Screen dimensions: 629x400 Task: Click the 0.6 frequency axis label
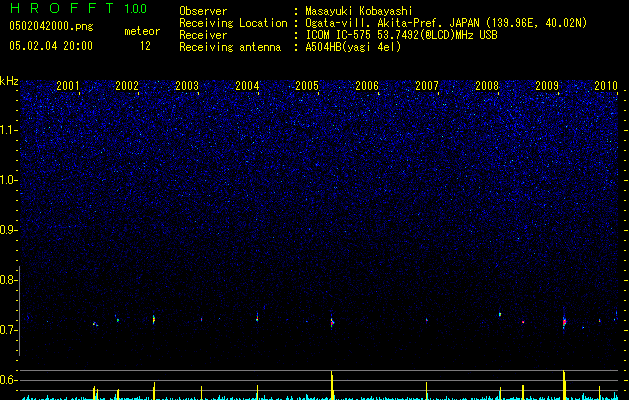(x=8, y=380)
